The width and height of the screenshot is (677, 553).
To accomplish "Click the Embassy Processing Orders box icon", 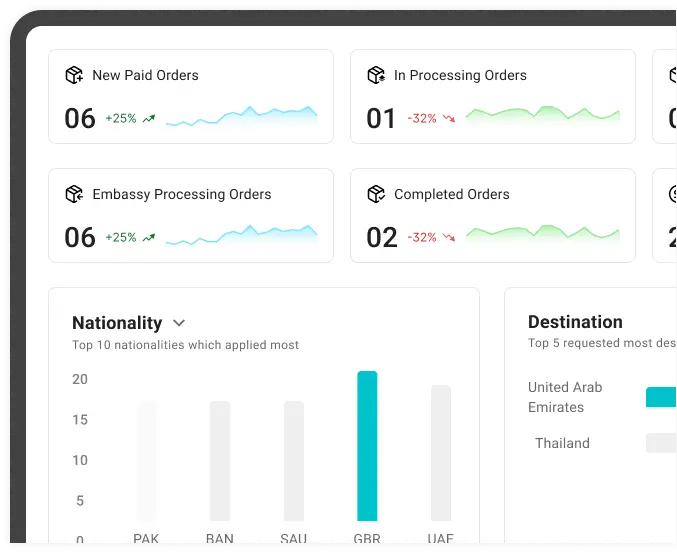I will (x=74, y=194).
